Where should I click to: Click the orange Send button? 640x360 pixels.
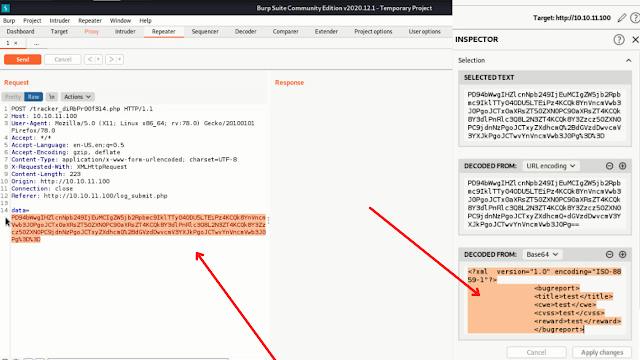[23, 60]
